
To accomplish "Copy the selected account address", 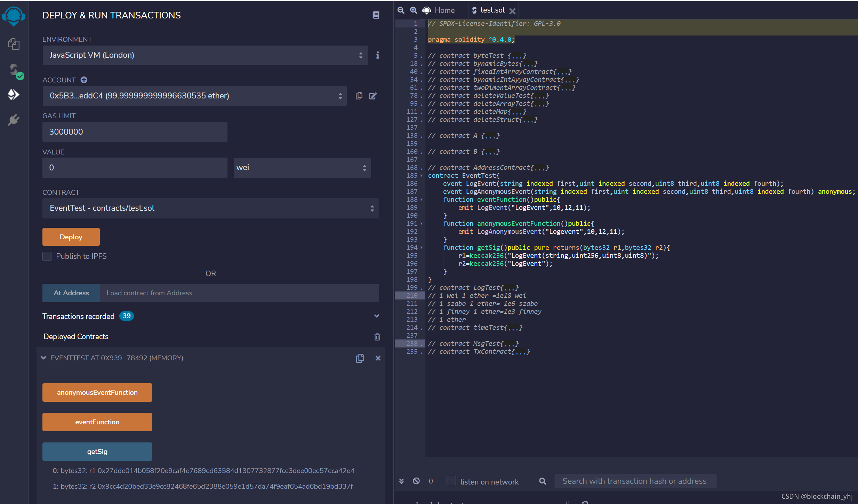I will [x=359, y=96].
